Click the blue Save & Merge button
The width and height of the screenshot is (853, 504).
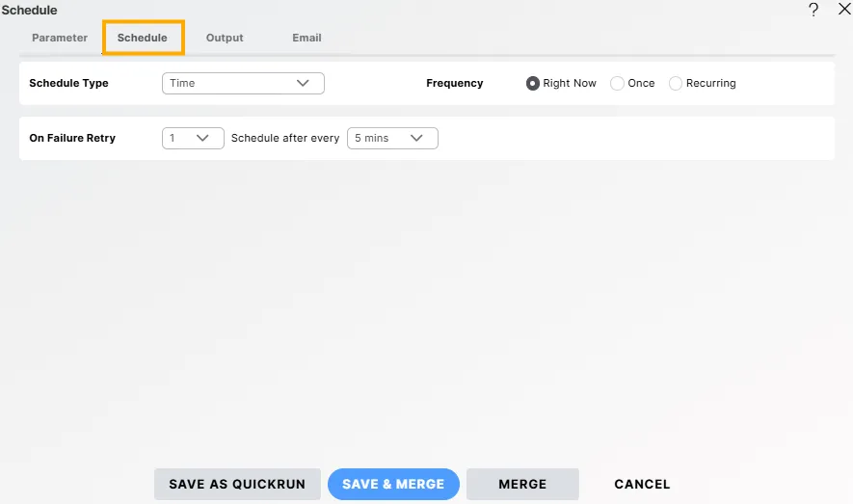pos(393,484)
